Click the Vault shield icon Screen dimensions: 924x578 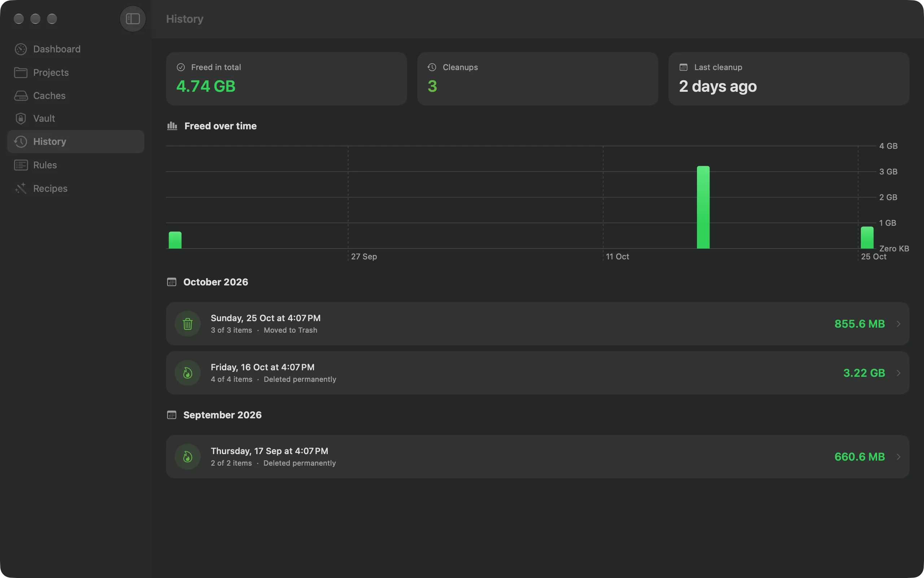[21, 118]
